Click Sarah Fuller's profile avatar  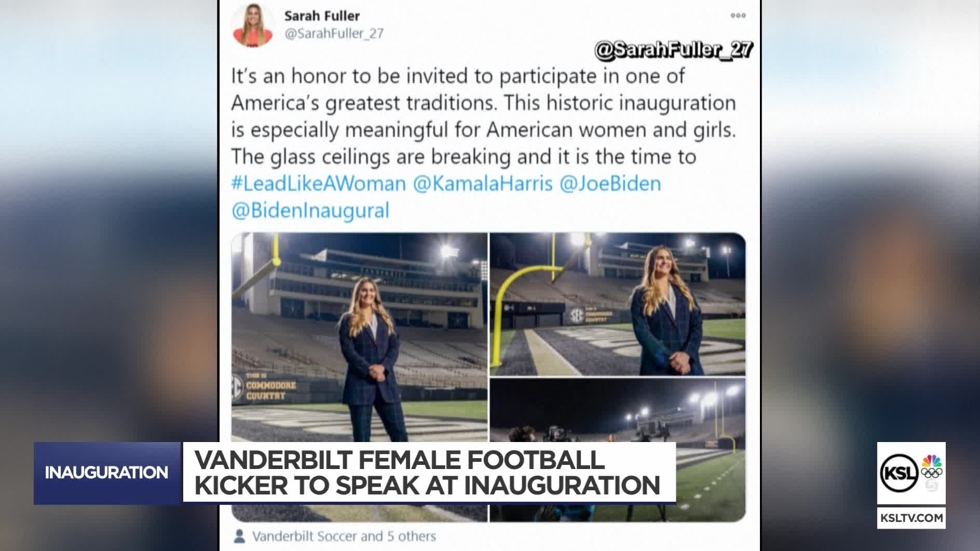253,25
